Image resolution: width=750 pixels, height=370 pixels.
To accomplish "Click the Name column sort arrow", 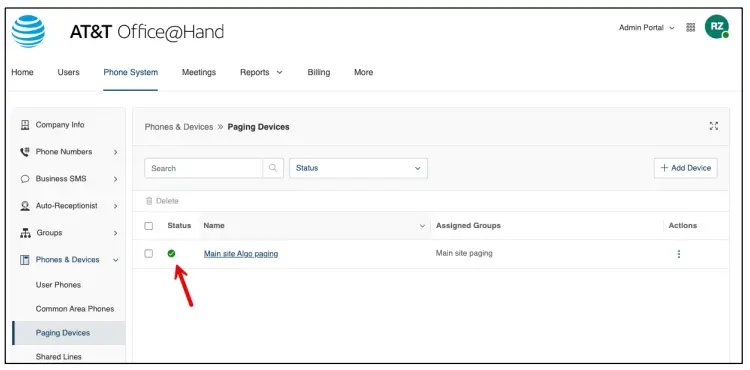I will [422, 226].
